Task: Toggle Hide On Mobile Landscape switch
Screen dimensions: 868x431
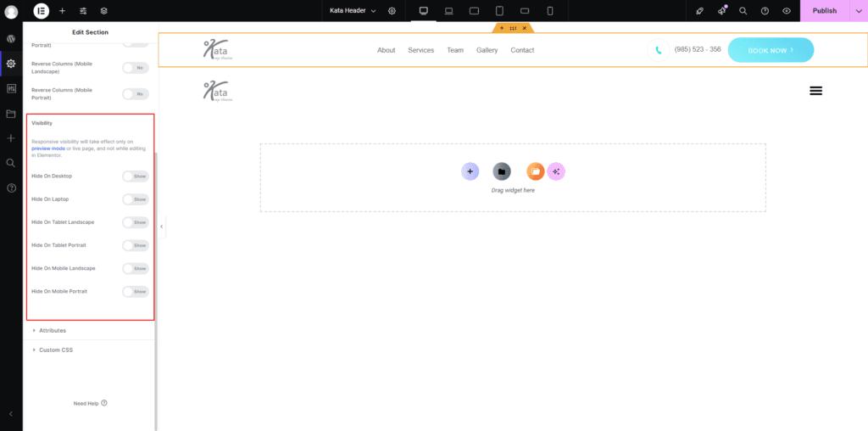Action: point(136,268)
